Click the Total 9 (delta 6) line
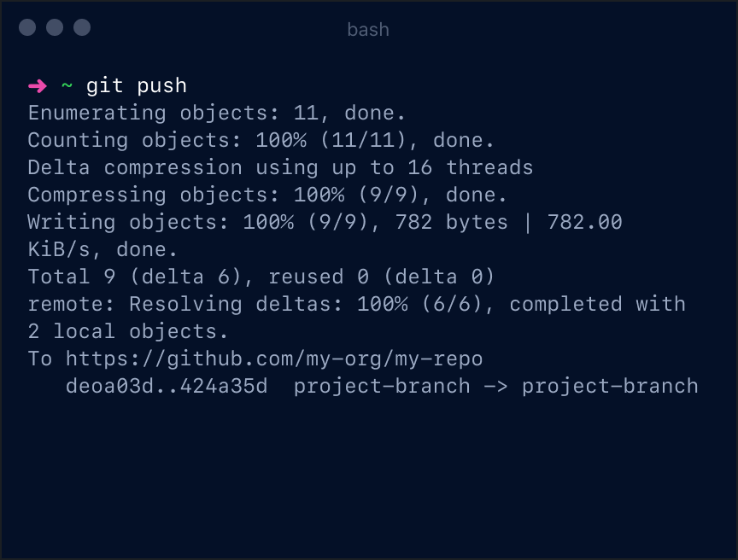 tap(261, 277)
